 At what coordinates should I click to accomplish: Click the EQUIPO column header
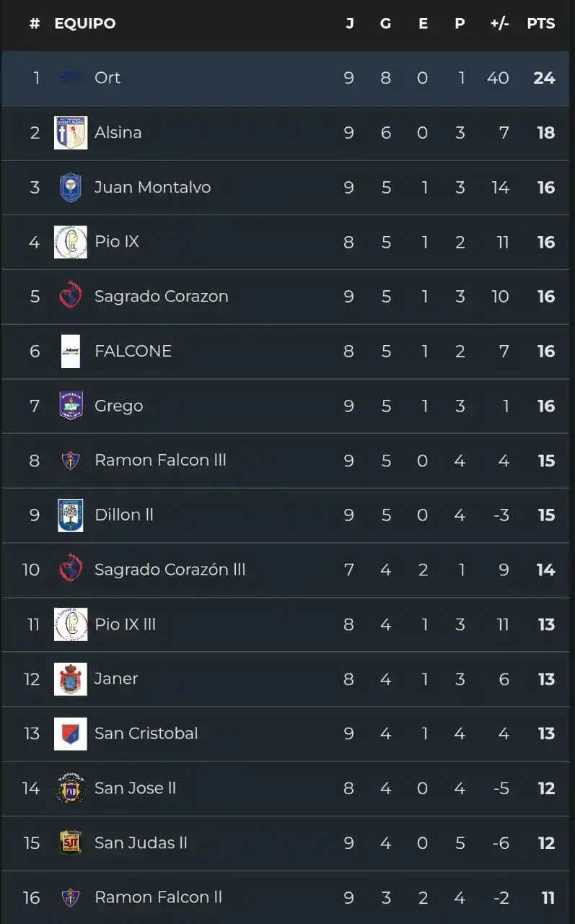[x=84, y=24]
